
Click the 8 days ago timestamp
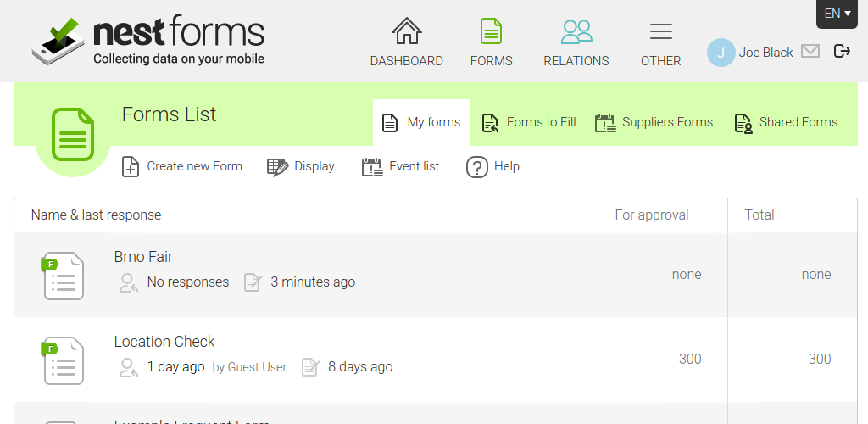(360, 367)
